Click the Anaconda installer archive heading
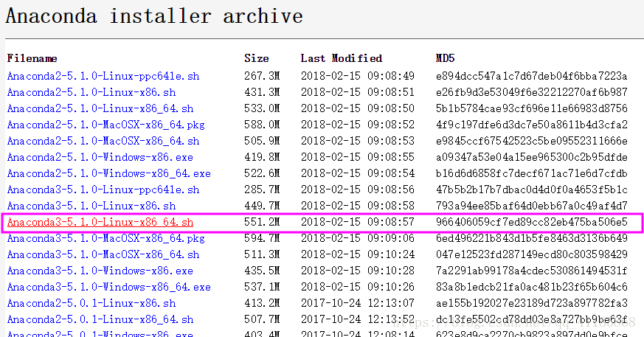Viewport: 644px width, 337px height. tap(154, 16)
